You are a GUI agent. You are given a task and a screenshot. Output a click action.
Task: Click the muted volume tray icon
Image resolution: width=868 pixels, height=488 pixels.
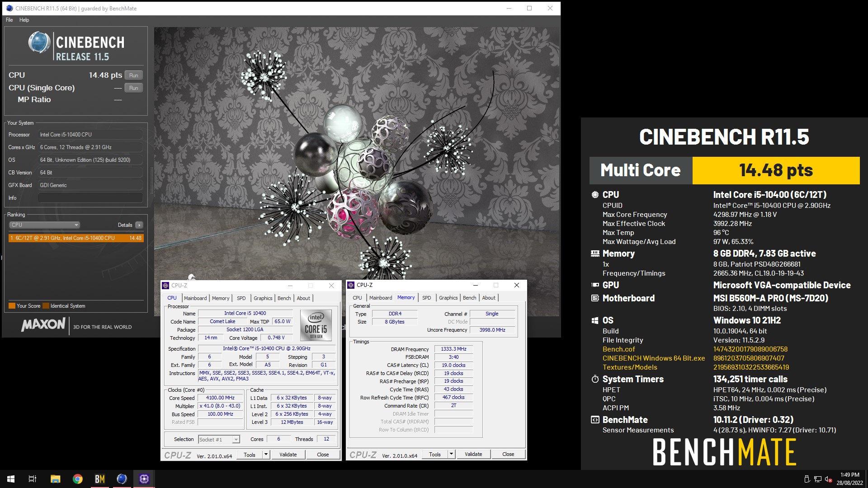click(829, 479)
